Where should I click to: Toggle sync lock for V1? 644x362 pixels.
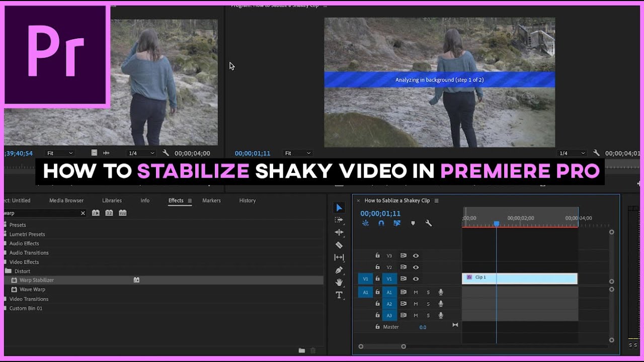[x=403, y=279]
